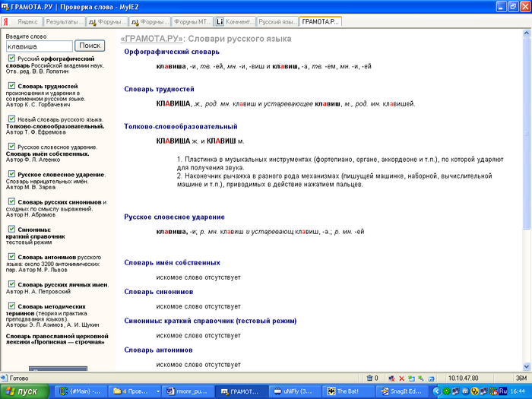Click the vertical scrollbar thumb
This screenshot has height=399, width=532.
click(527, 133)
